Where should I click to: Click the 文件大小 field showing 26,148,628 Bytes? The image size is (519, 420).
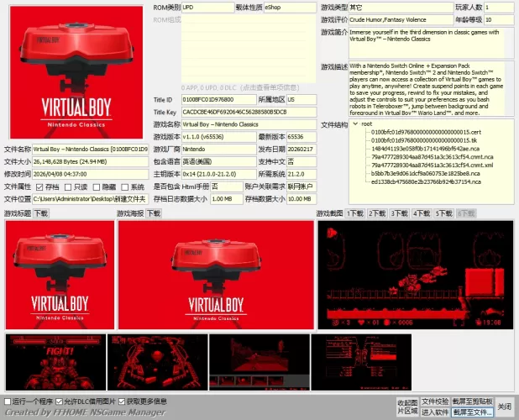91,161
